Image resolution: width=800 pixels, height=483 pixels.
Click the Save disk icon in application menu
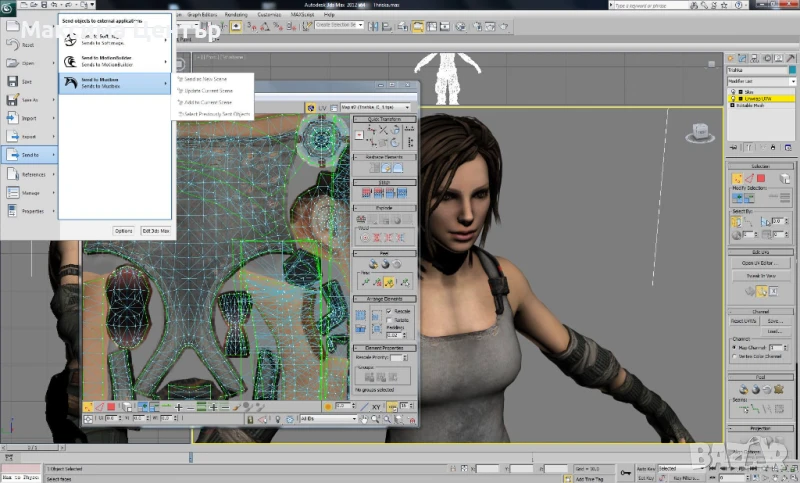(12, 81)
